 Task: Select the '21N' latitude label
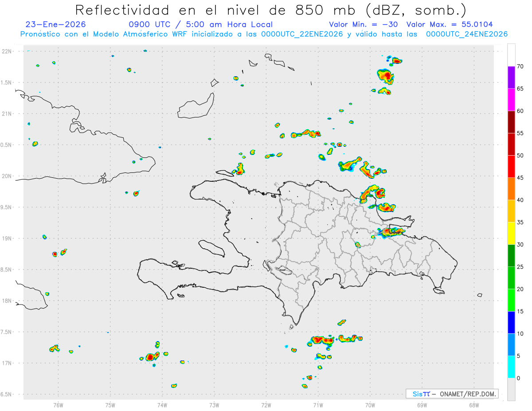tap(8, 114)
